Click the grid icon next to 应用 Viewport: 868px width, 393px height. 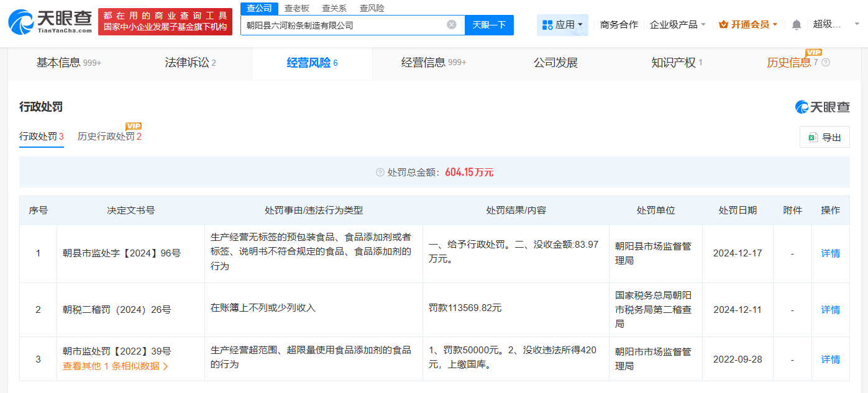click(547, 25)
